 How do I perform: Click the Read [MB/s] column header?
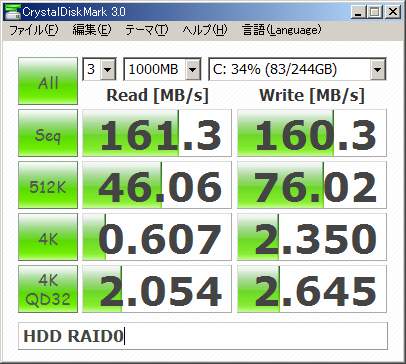(x=157, y=95)
